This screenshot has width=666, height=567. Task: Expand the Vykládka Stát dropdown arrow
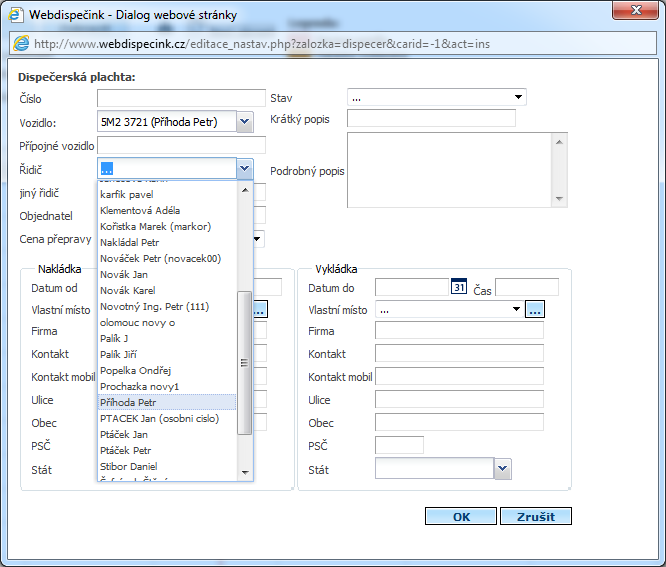[503, 468]
